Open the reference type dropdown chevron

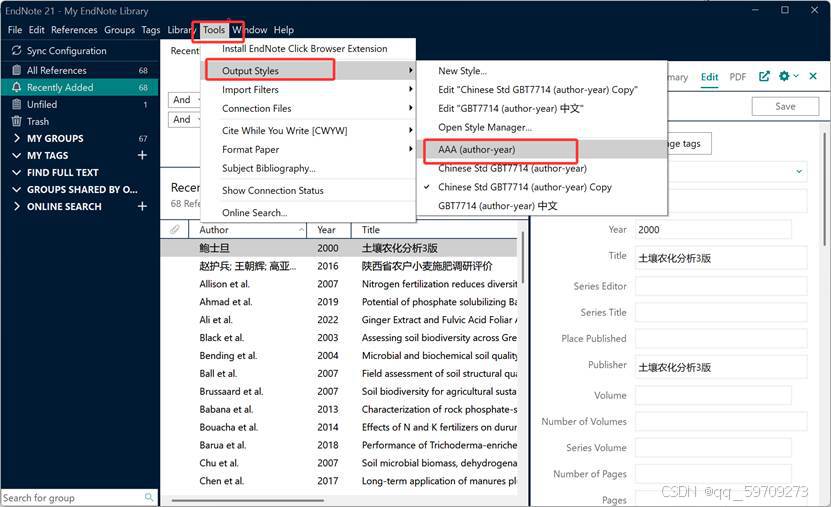click(x=799, y=171)
